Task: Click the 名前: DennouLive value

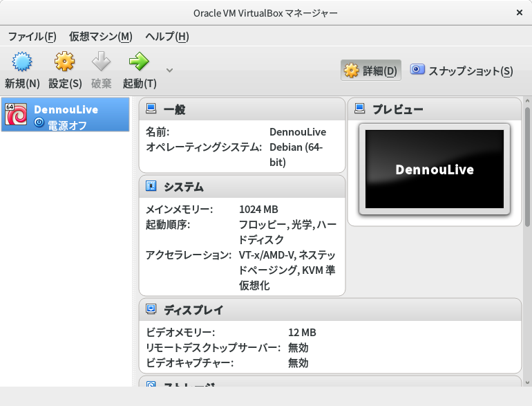Action: coord(298,132)
